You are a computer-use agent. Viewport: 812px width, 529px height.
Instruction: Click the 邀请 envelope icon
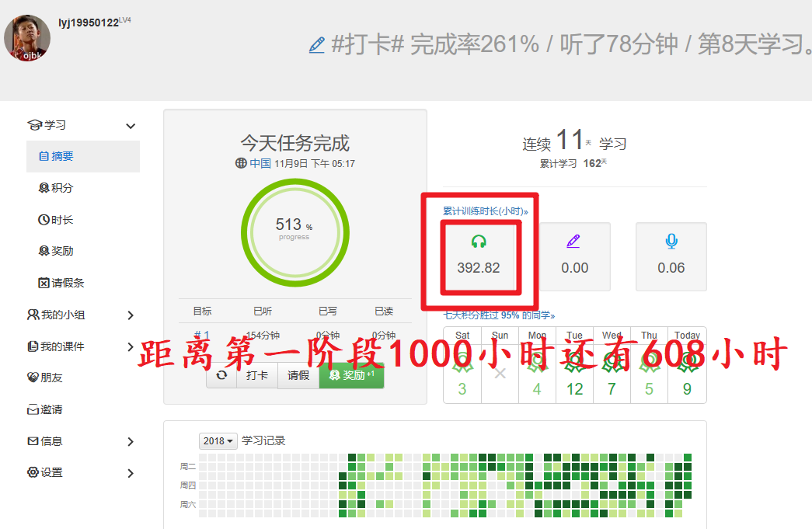(33, 410)
